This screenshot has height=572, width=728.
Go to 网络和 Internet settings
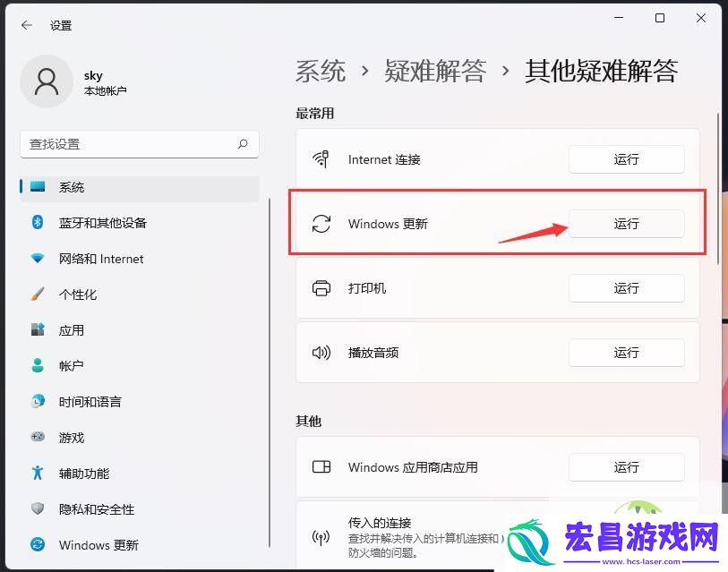point(140,259)
